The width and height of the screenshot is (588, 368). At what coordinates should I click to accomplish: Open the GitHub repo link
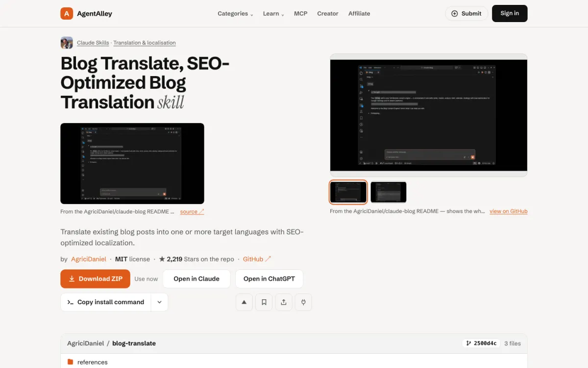(x=257, y=259)
